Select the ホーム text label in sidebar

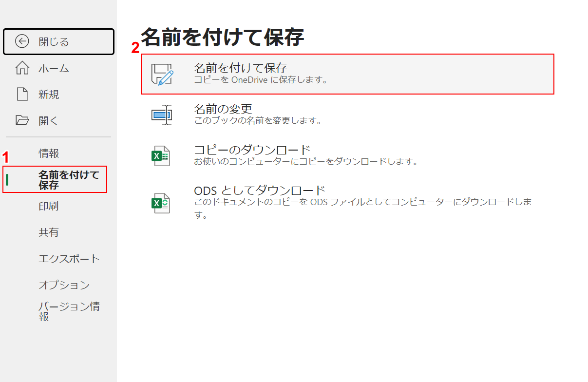(54, 68)
